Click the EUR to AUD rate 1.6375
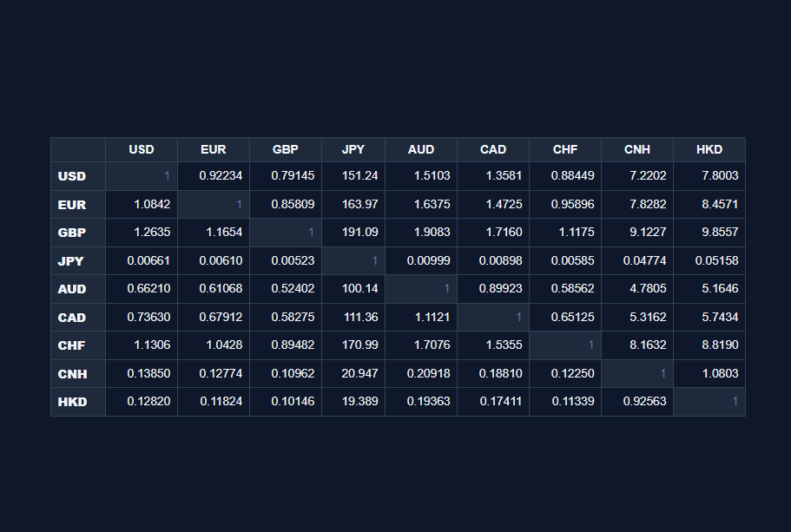 coord(421,204)
